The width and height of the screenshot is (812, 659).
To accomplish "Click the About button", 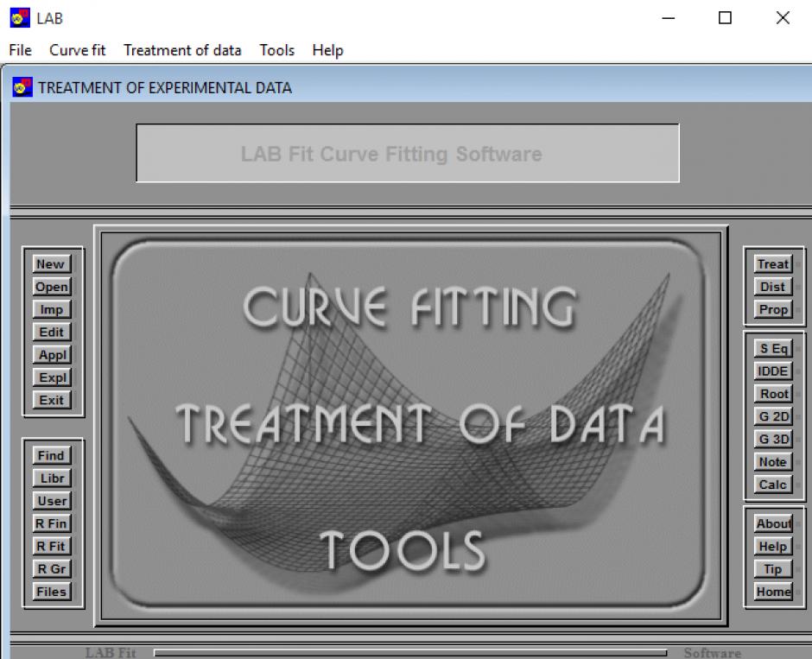I will point(773,524).
